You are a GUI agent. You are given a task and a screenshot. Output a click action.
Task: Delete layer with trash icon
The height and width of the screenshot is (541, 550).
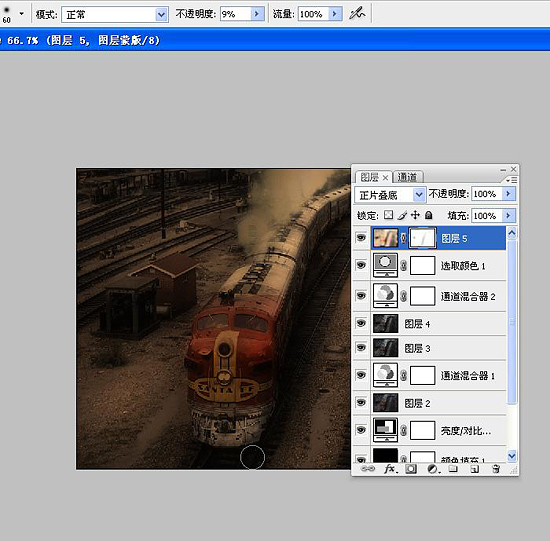pos(496,469)
